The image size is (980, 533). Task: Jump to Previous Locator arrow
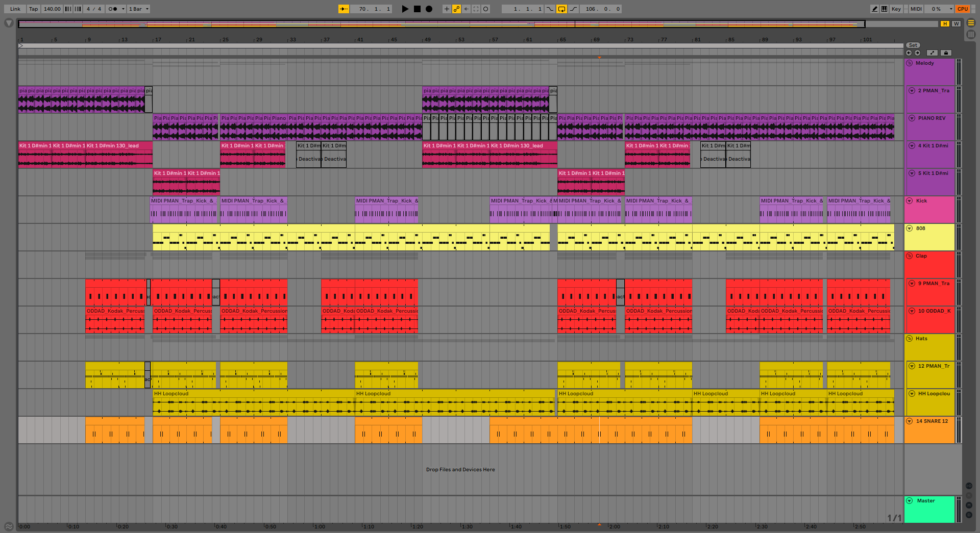(x=909, y=53)
